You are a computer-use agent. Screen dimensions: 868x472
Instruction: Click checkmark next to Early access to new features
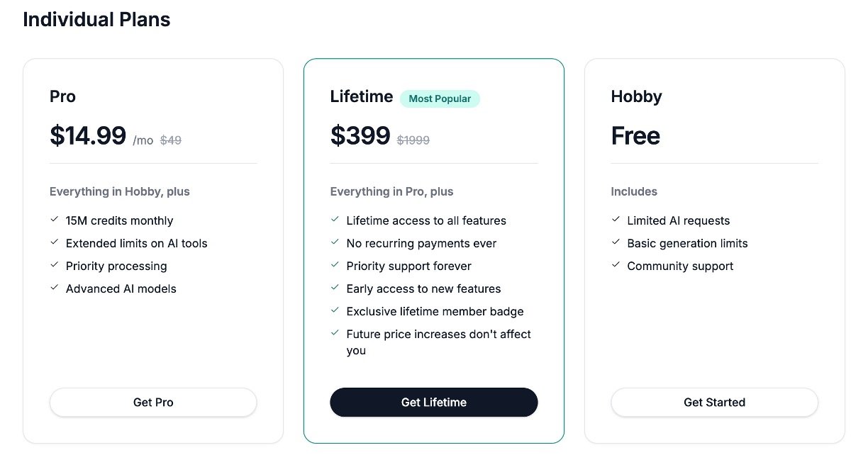point(335,288)
